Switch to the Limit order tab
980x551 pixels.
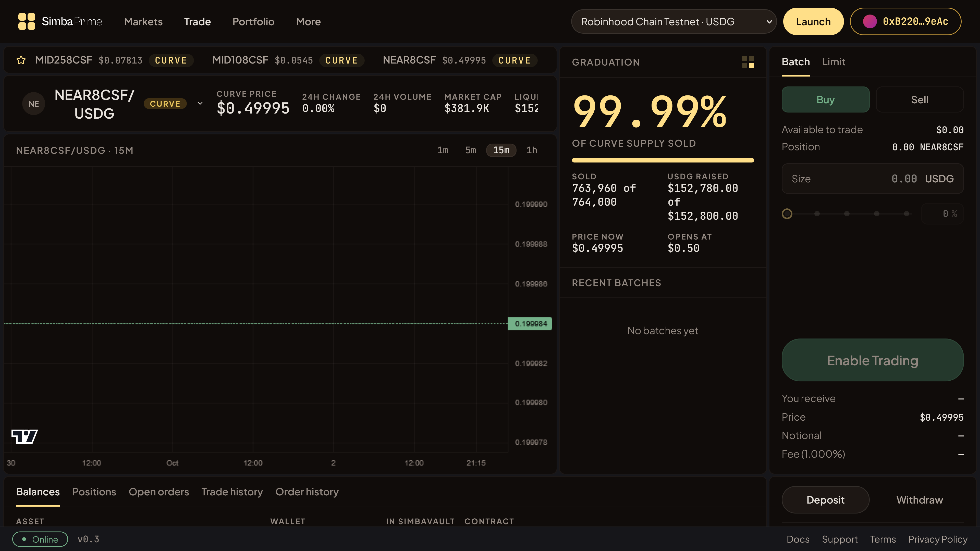(x=834, y=62)
